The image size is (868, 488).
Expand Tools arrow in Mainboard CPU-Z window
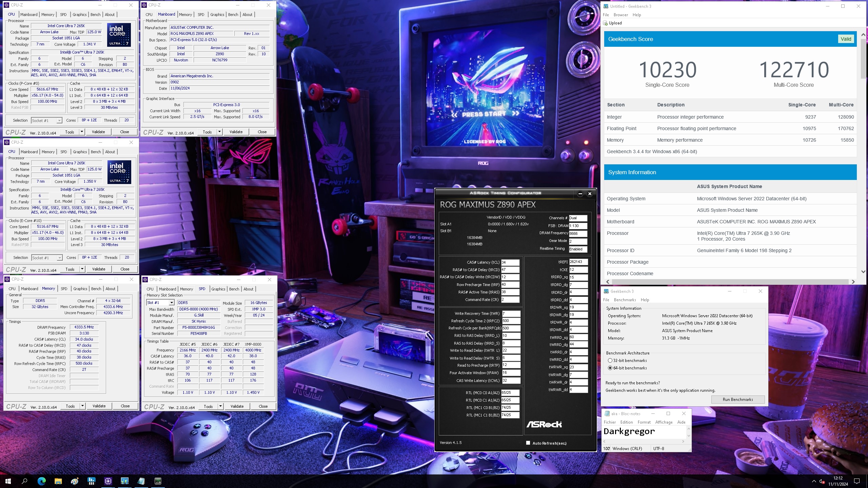[219, 132]
